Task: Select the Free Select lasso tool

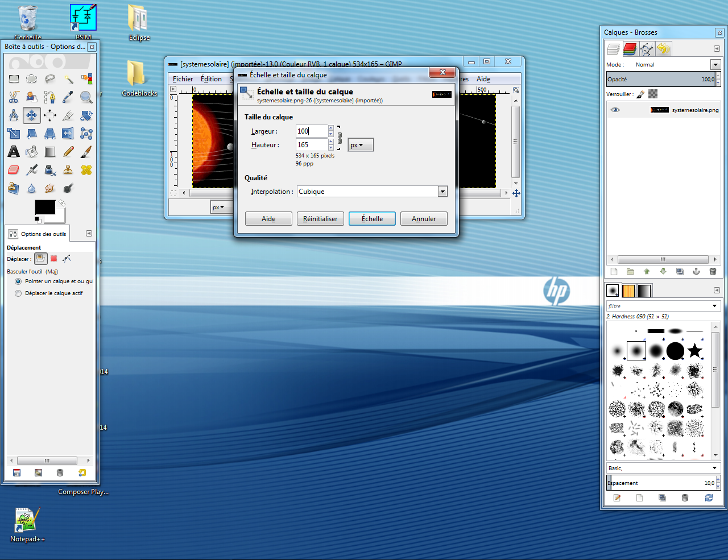Action: 50,79
